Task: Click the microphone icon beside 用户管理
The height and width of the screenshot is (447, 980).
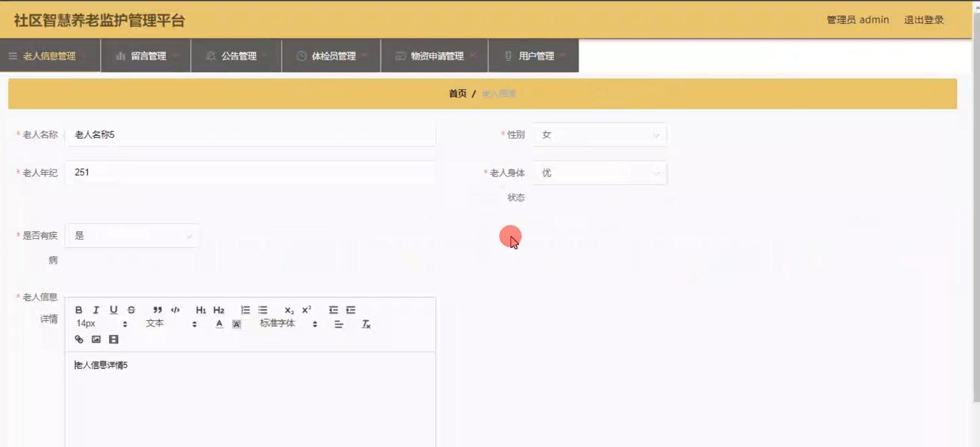Action: point(508,56)
